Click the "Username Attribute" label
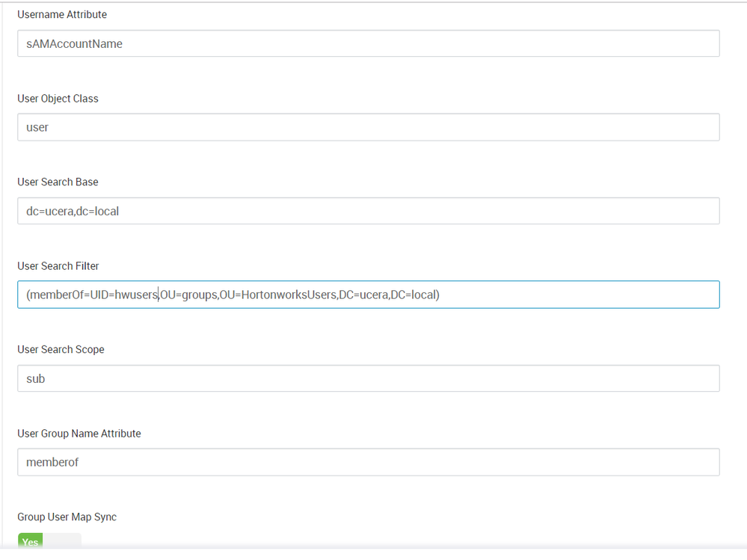Screen dimensions: 747x560 click(x=62, y=14)
